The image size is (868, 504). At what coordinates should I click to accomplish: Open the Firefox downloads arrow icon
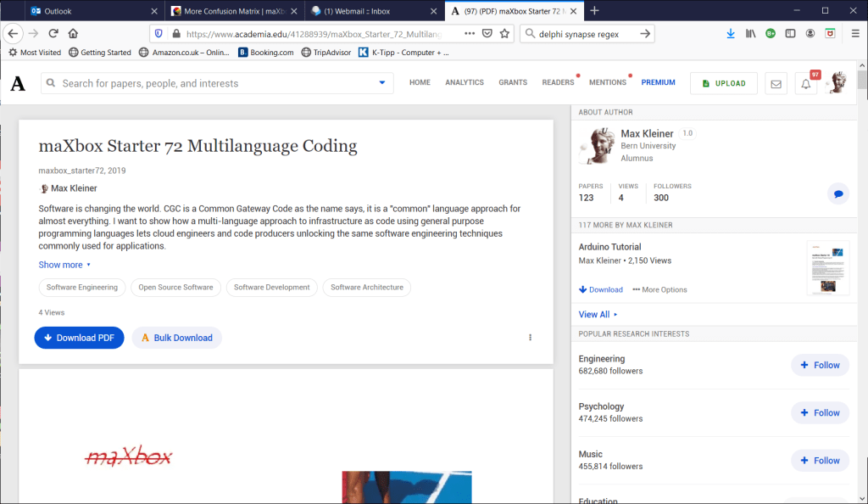click(x=731, y=33)
